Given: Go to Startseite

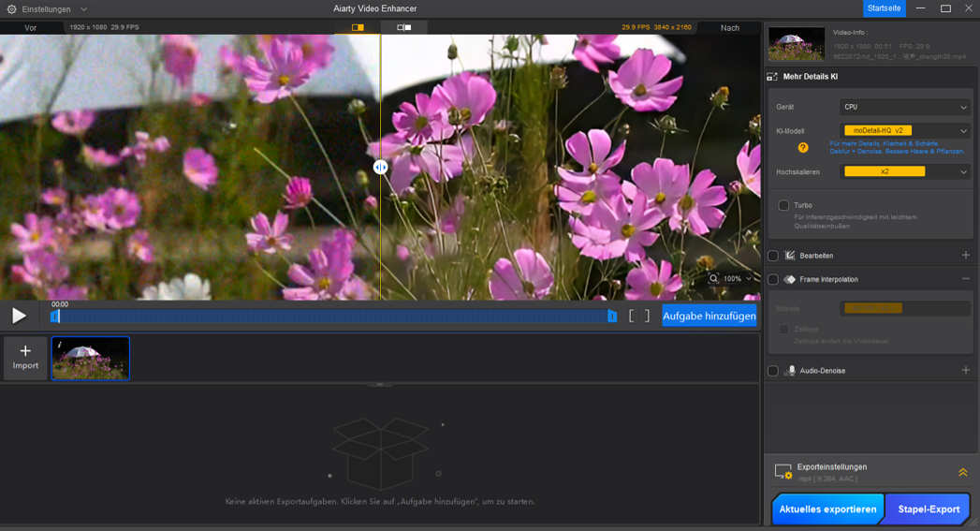Looking at the screenshot, I should (885, 8).
